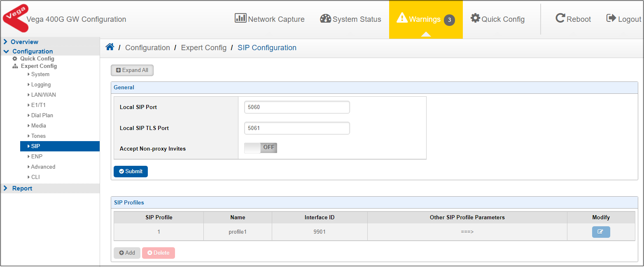
Task: Open the Media tree item
Action: [38, 126]
